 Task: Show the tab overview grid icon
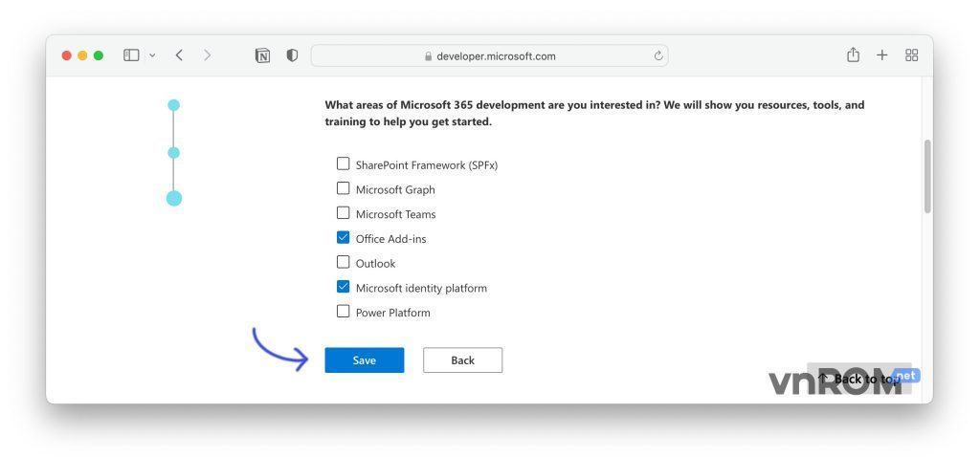pos(911,55)
